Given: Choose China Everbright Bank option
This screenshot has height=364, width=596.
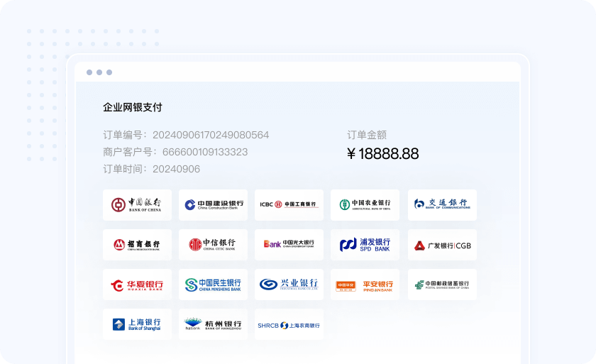Looking at the screenshot, I should click(289, 245).
